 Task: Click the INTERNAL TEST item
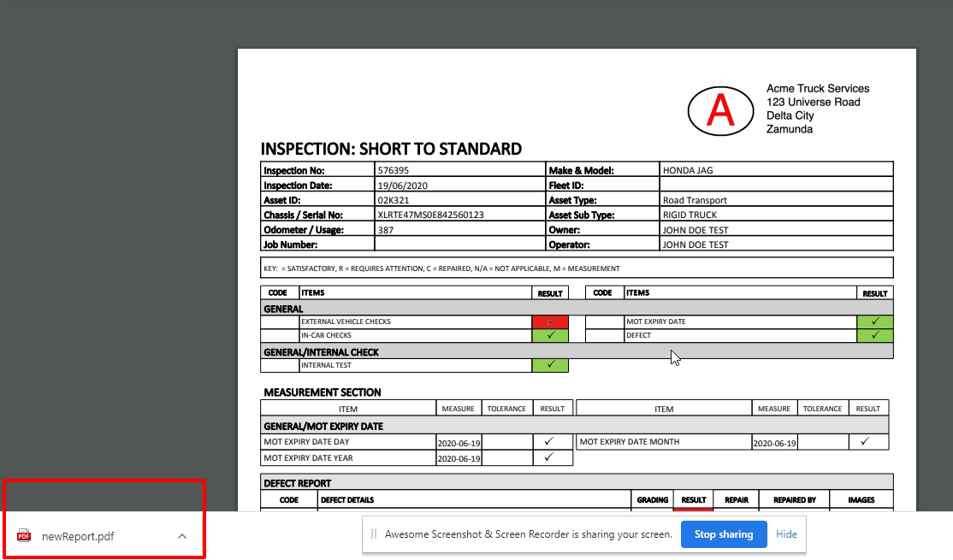(x=326, y=365)
